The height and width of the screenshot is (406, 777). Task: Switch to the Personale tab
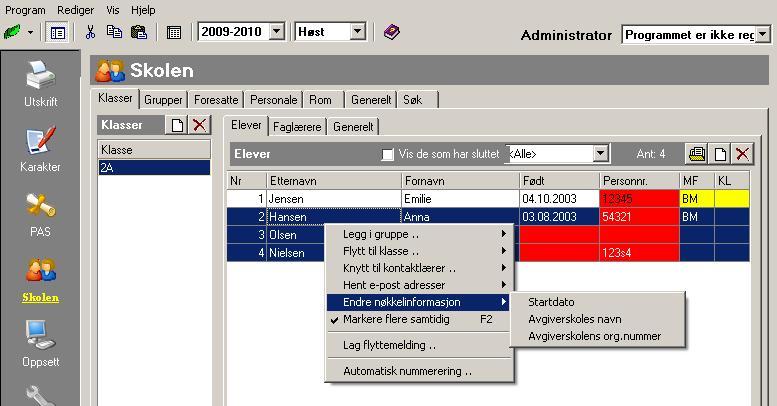pyautogui.click(x=274, y=100)
